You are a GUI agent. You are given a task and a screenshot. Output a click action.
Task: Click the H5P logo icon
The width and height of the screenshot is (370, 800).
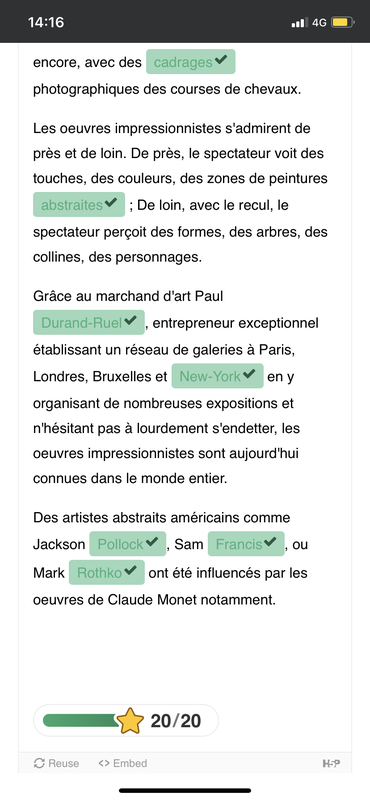point(332,764)
